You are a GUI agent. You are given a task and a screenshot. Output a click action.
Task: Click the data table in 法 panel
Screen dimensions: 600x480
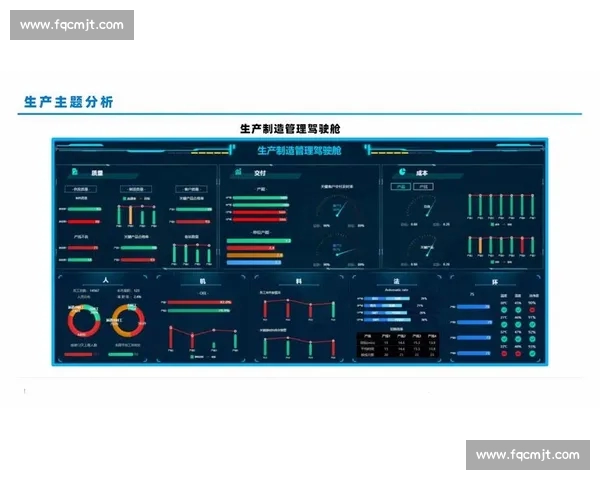[398, 344]
